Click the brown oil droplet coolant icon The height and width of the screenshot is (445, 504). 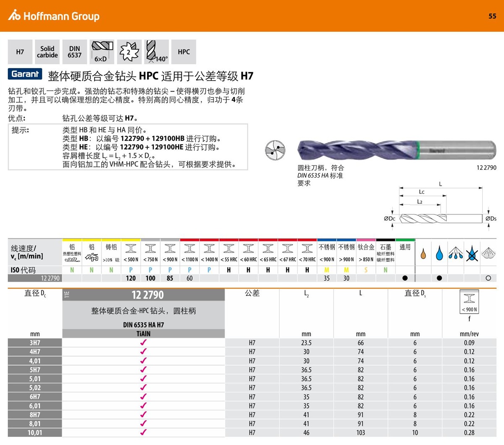coord(423,254)
